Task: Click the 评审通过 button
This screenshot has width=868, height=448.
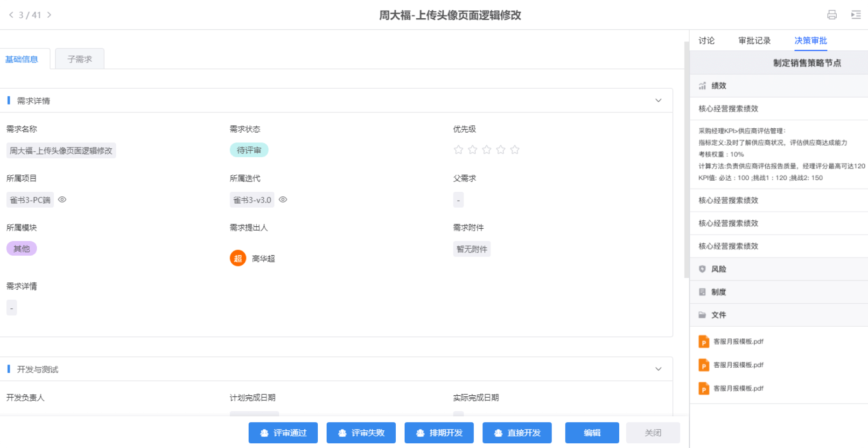Action: click(x=283, y=433)
